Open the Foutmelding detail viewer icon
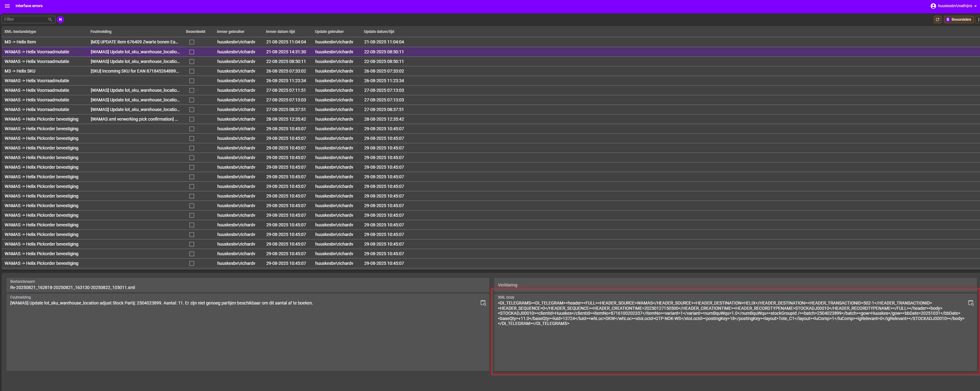The image size is (980, 391). [483, 303]
